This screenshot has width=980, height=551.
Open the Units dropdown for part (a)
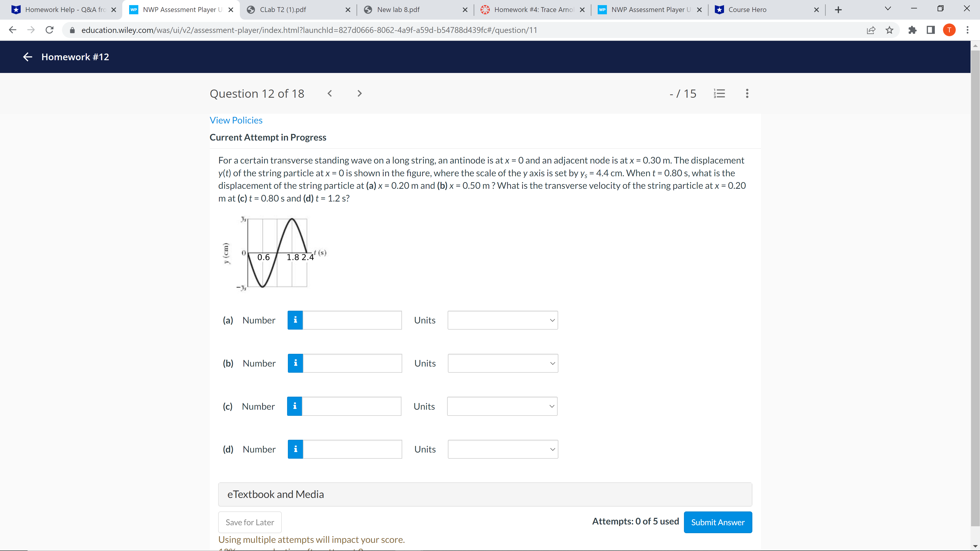[x=503, y=320]
